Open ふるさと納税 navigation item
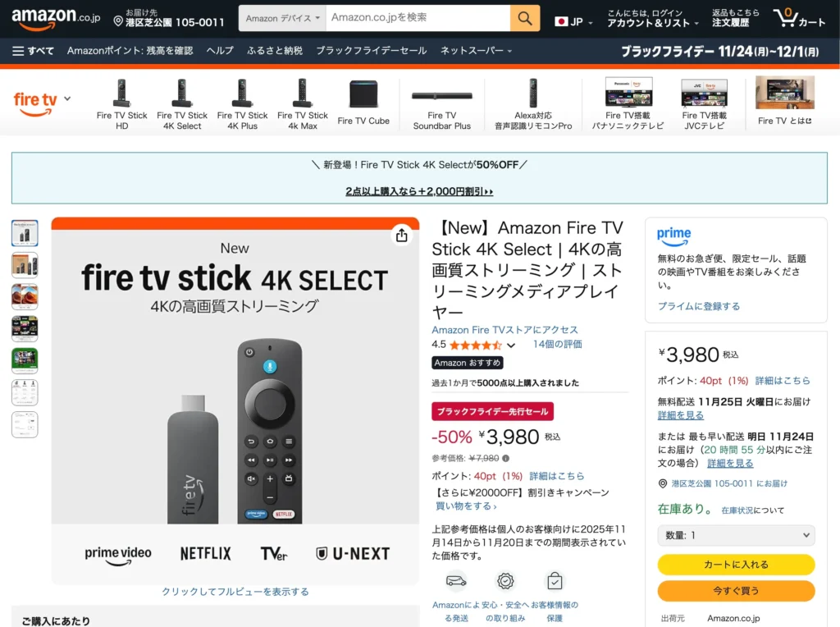 pos(275,51)
